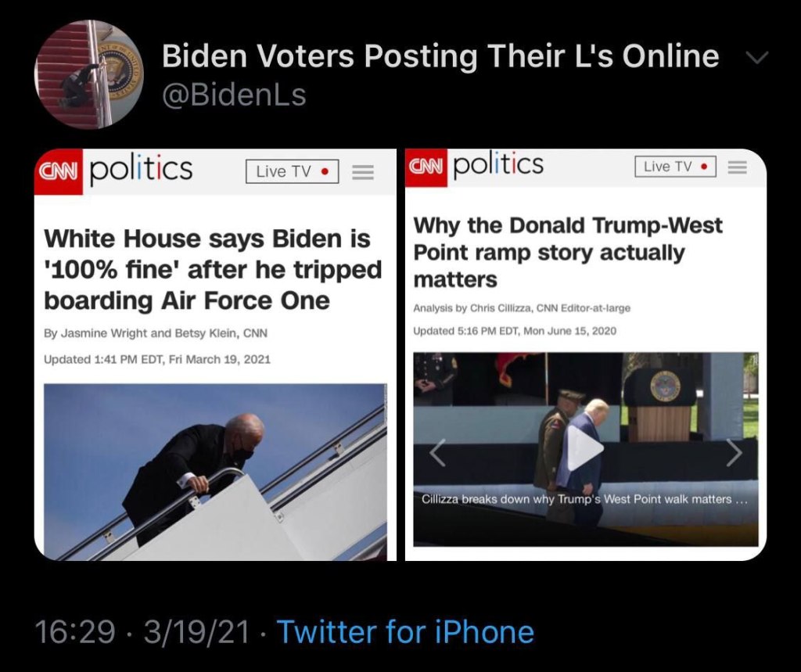Open the Biden stairs photo thumbnail

click(x=216, y=472)
